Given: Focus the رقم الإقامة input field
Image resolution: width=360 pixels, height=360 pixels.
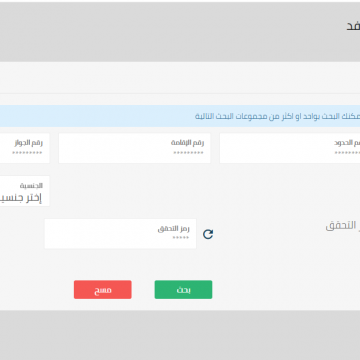Looking at the screenshot, I should [x=135, y=148].
